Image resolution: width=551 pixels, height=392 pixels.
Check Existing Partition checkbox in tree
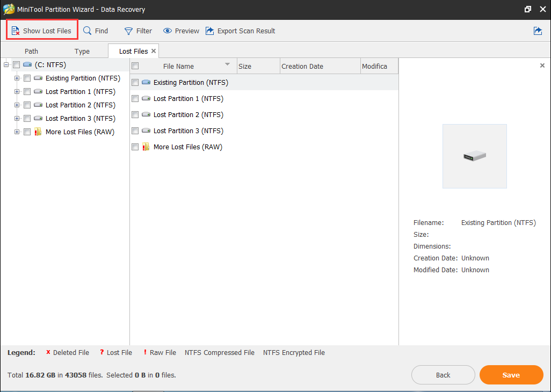click(x=27, y=78)
